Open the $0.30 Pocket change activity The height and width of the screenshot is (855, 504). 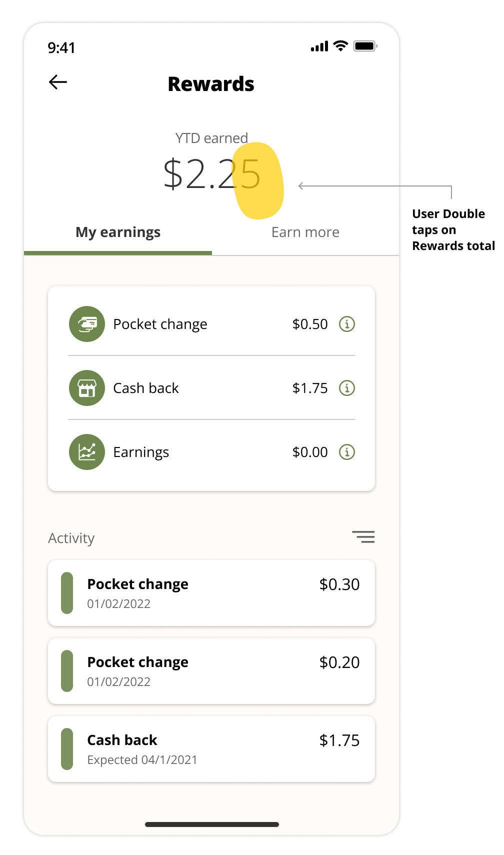[x=211, y=593]
